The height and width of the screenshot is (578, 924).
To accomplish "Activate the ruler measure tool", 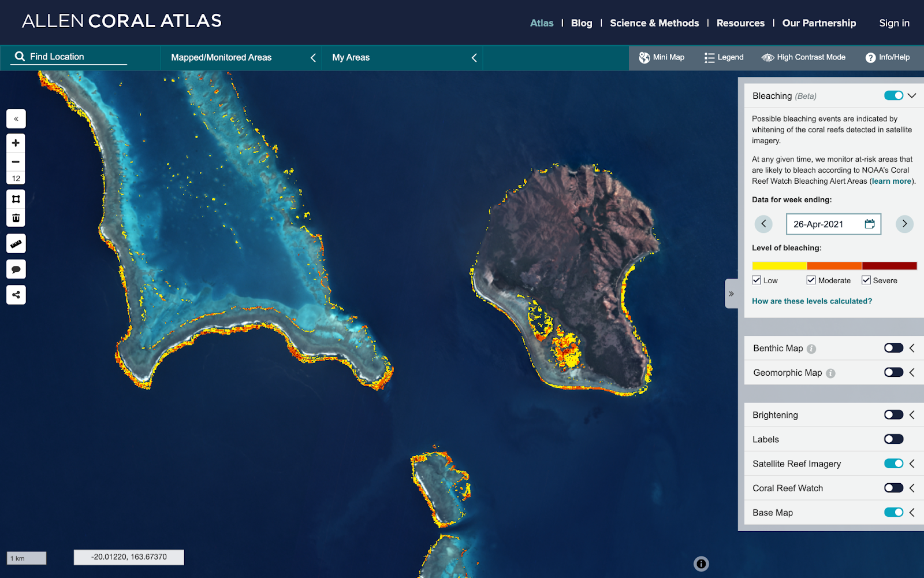I will [16, 244].
